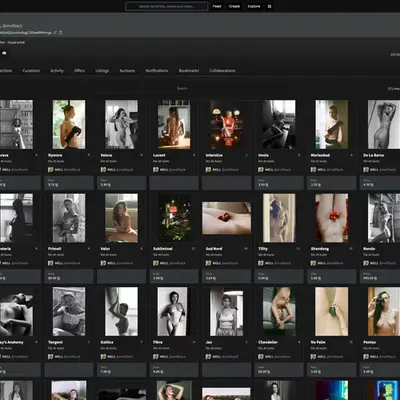400x400 pixels.
Task: Switch to the Curations tab
Action: [31, 71]
